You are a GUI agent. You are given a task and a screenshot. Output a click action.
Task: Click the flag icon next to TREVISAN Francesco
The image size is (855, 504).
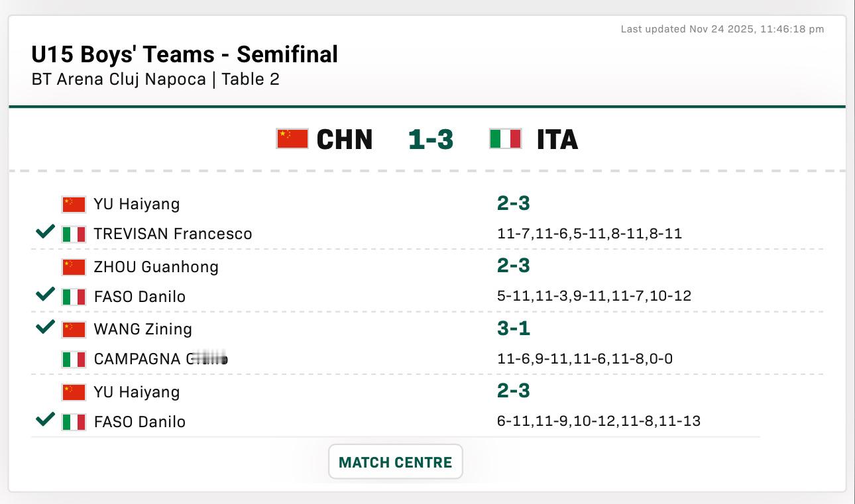point(74,234)
